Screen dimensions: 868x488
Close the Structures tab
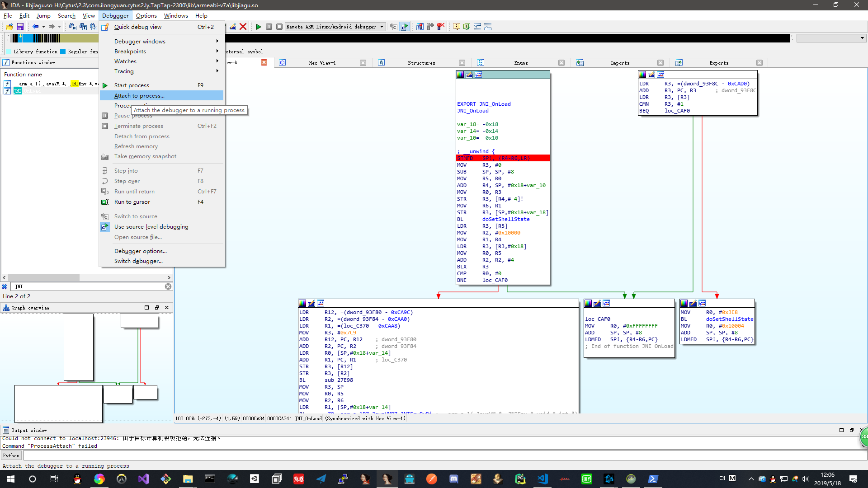(462, 63)
